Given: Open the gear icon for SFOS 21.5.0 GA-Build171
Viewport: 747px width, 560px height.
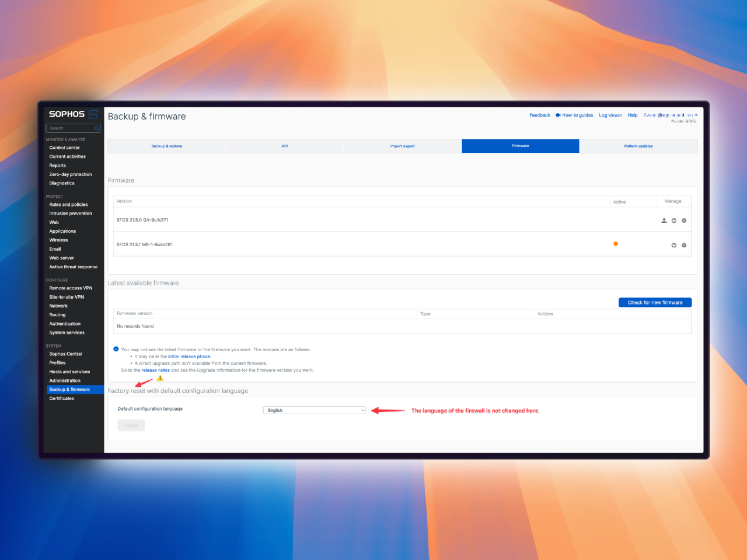Looking at the screenshot, I should tap(684, 220).
